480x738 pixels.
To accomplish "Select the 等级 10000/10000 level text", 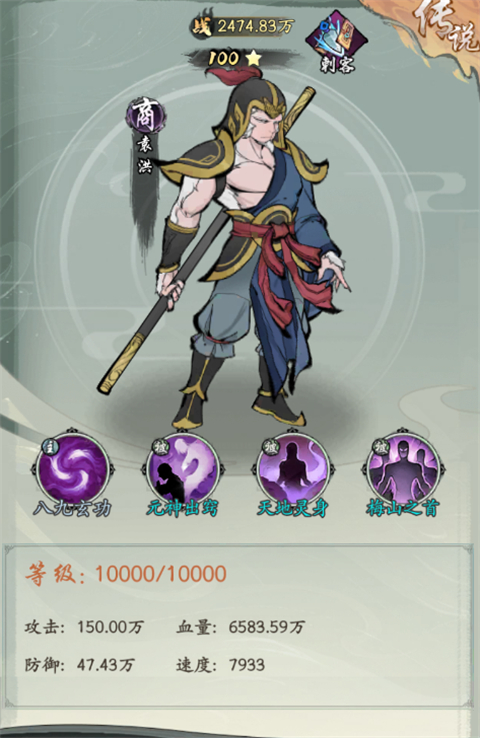I will (126, 574).
